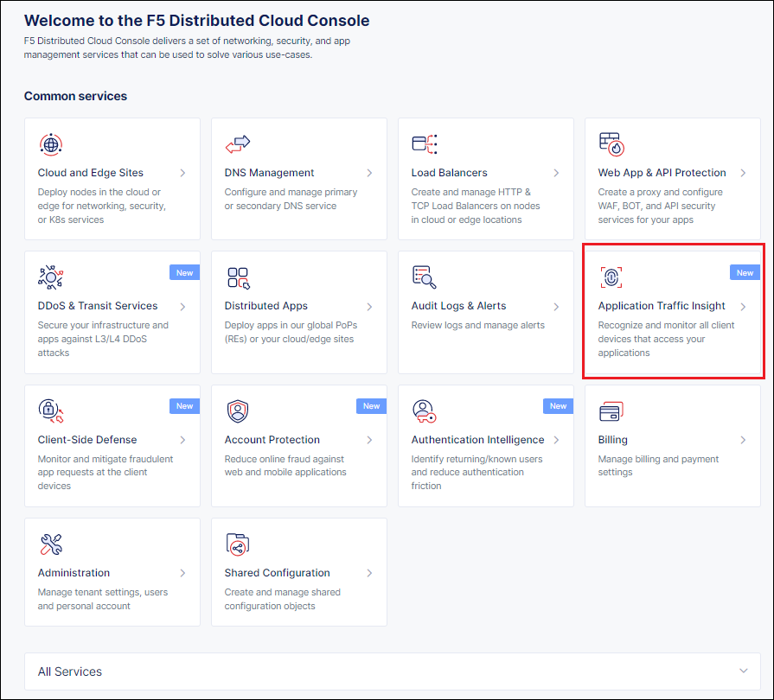
Task: Select the DNS Management icon
Action: [237, 144]
